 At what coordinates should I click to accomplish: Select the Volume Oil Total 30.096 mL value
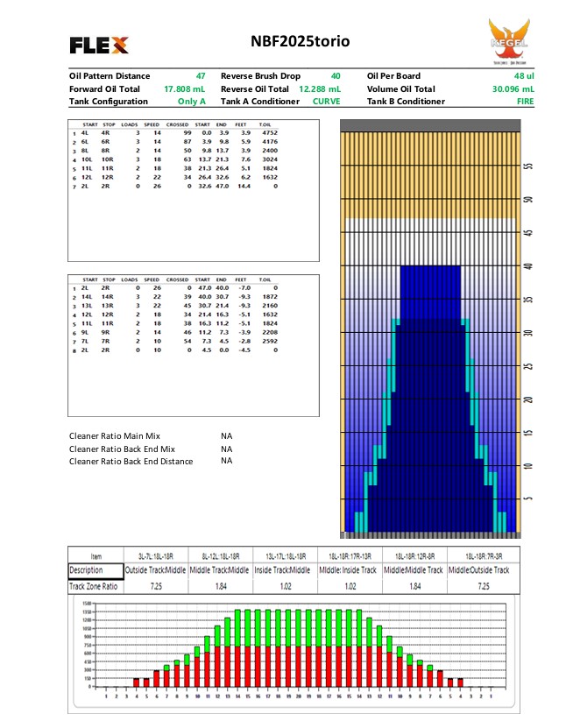[513, 88]
